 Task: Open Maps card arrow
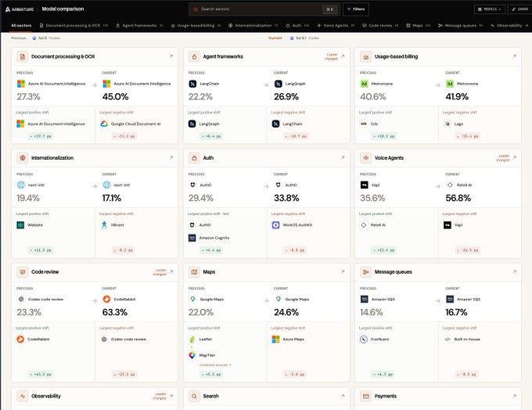tap(343, 272)
